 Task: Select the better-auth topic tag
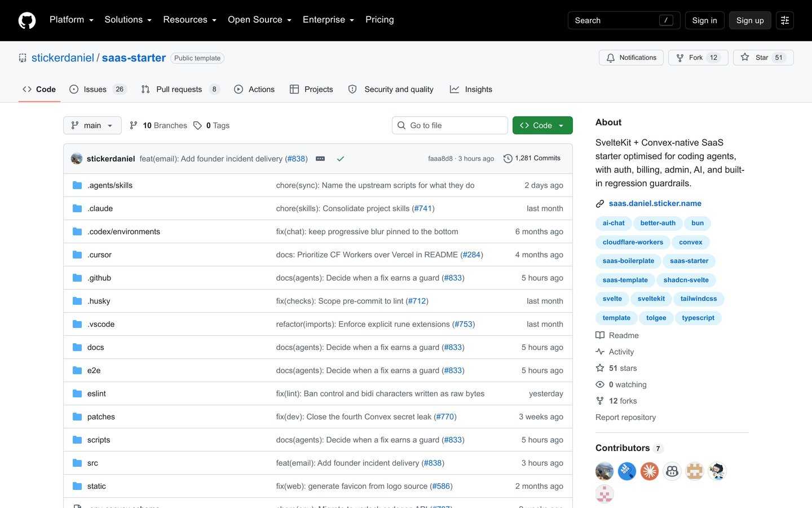point(657,223)
